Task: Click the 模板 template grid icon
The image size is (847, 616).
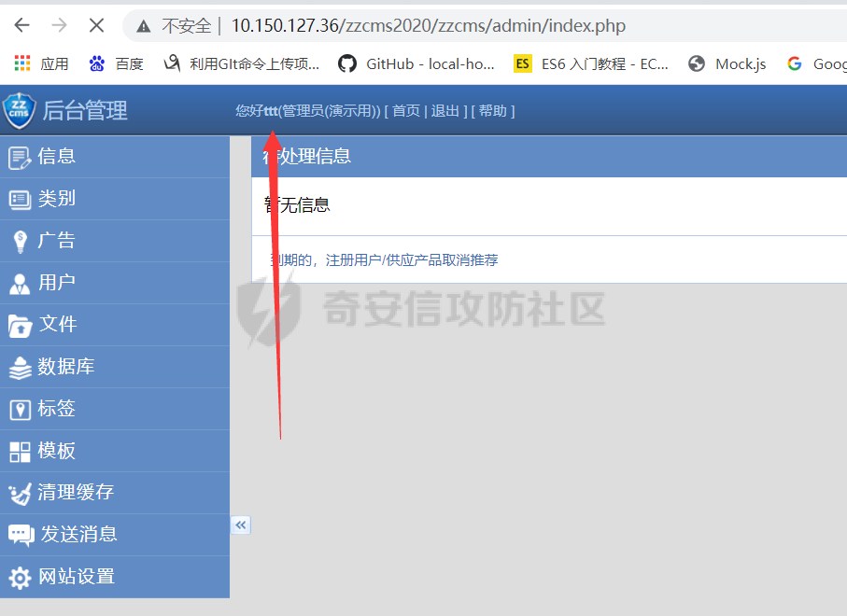Action: (20, 452)
